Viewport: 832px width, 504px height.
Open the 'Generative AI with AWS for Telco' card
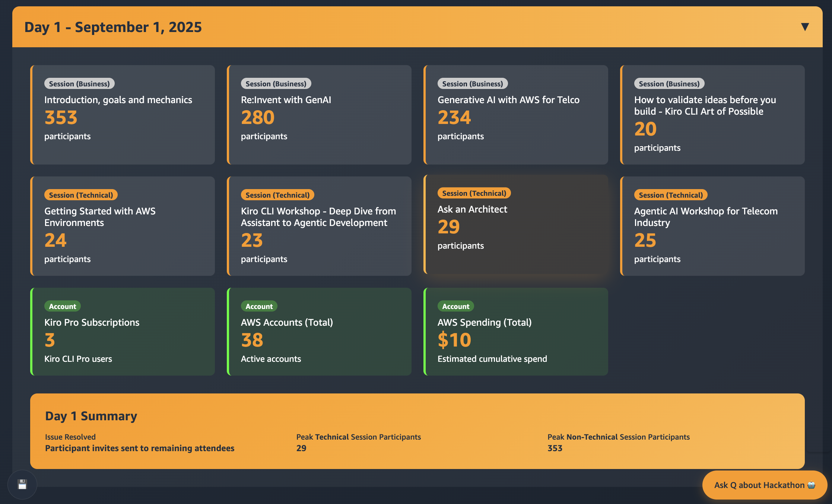516,115
